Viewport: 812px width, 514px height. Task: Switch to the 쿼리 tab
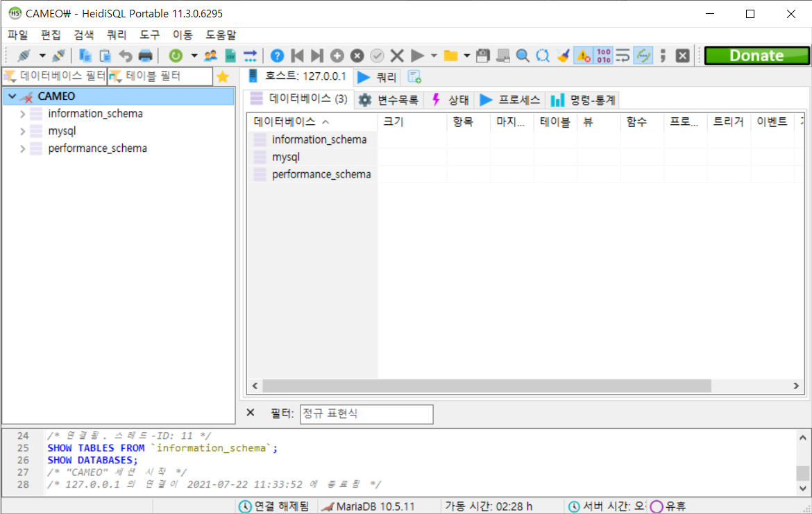coord(377,77)
